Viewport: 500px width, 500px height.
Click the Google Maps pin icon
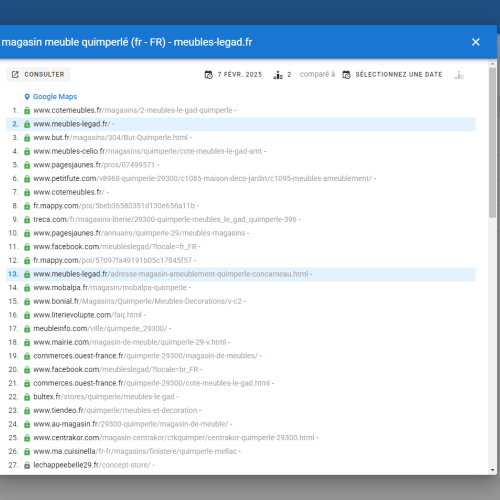pos(27,97)
